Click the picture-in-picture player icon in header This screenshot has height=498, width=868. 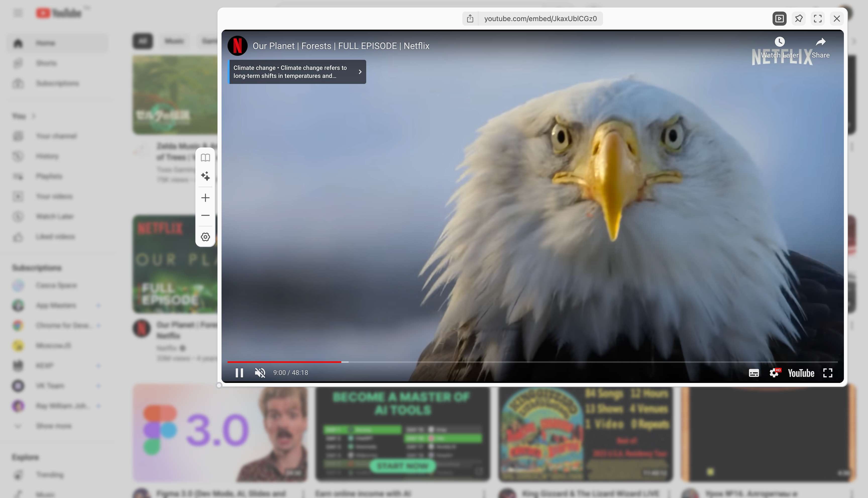779,19
